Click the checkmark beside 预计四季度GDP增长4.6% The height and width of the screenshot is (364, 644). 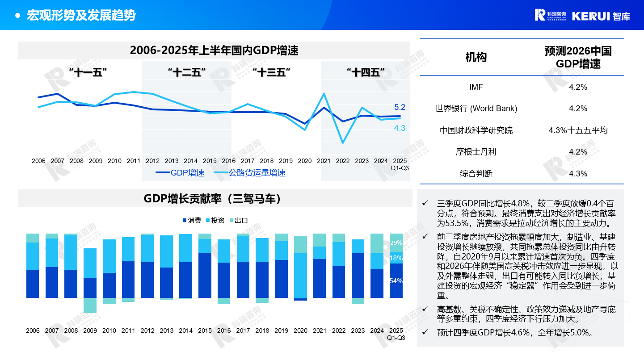425,332
